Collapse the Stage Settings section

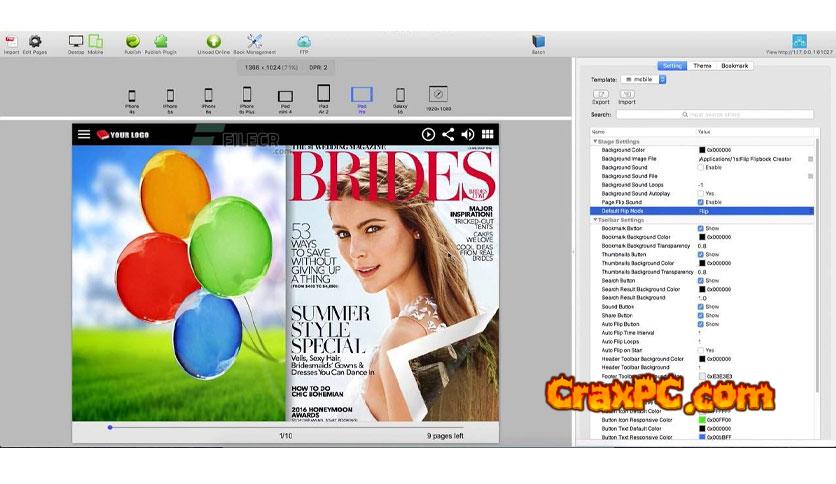click(594, 141)
